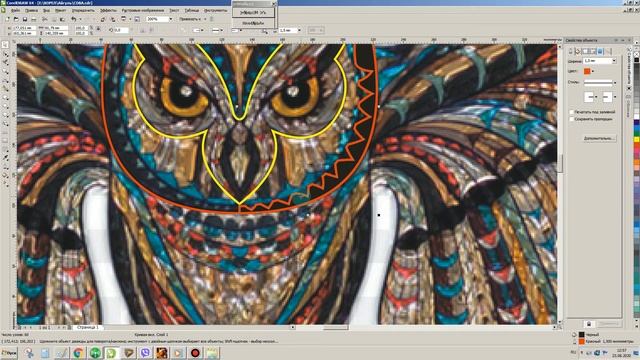Click the horizontal scrollbar thumb

pyautogui.click(x=336, y=327)
